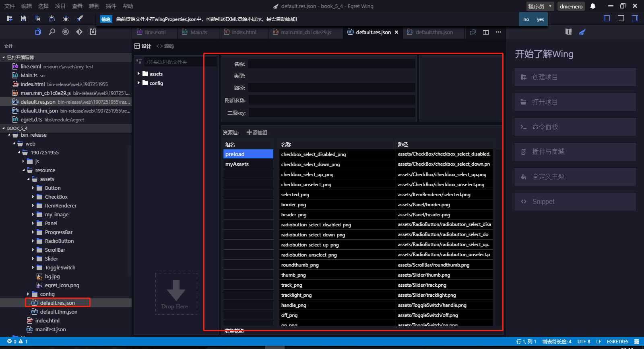The width and height of the screenshot is (644, 349).
Task: Open the 插件 menu
Action: pyautogui.click(x=111, y=6)
